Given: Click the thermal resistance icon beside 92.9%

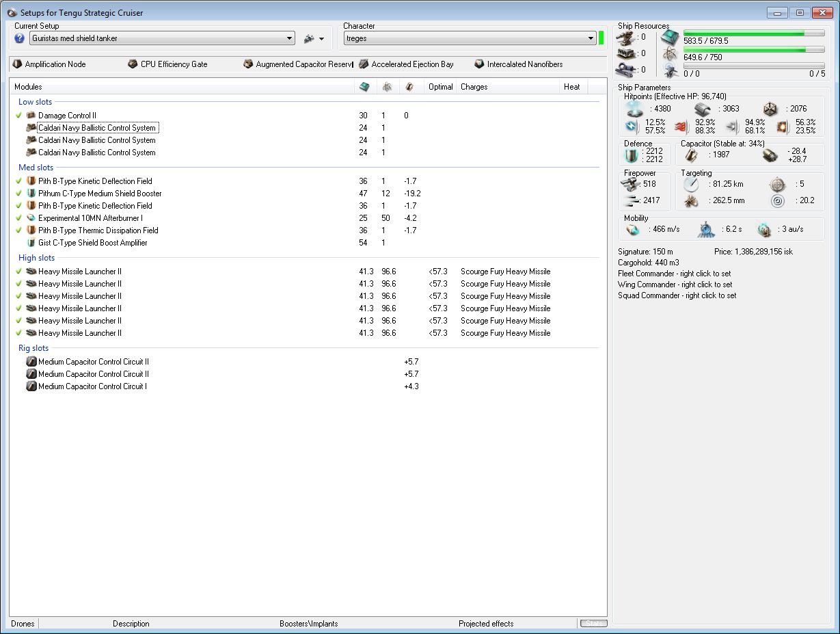Looking at the screenshot, I should 681,127.
